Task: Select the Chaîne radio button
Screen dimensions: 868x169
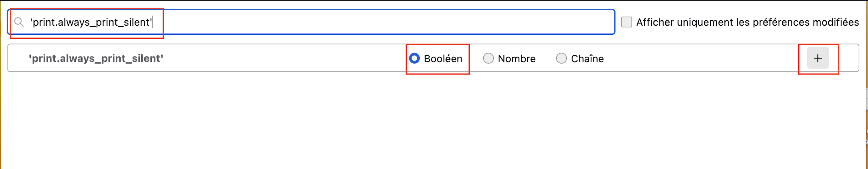Action: [x=561, y=58]
